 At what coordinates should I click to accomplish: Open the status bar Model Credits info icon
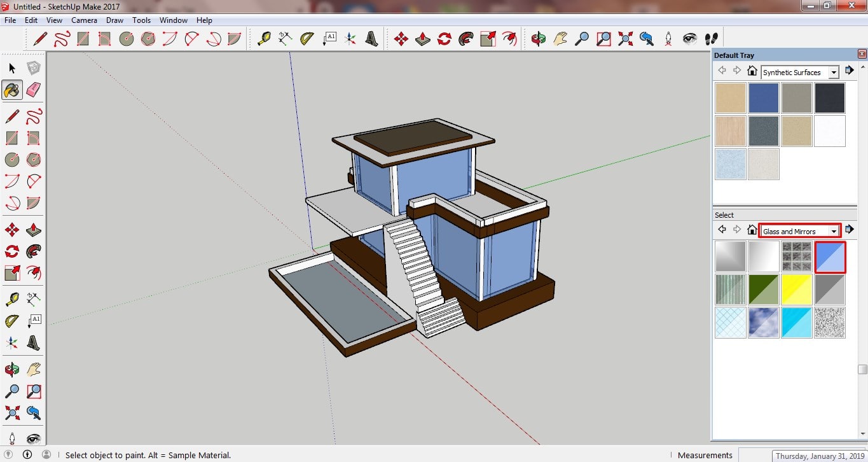tap(27, 455)
